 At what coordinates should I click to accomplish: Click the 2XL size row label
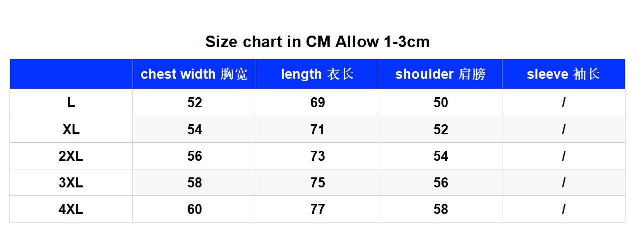pos(71,156)
